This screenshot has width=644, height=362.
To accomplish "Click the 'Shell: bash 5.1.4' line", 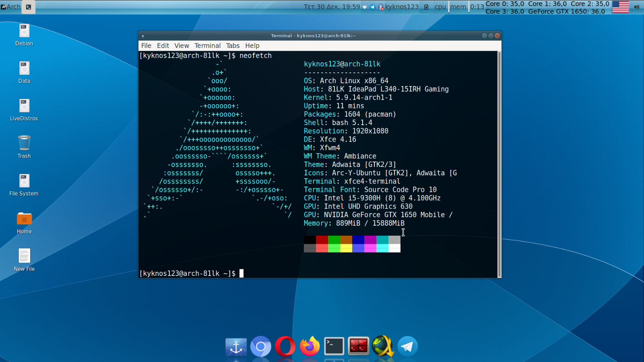I will [x=338, y=123].
